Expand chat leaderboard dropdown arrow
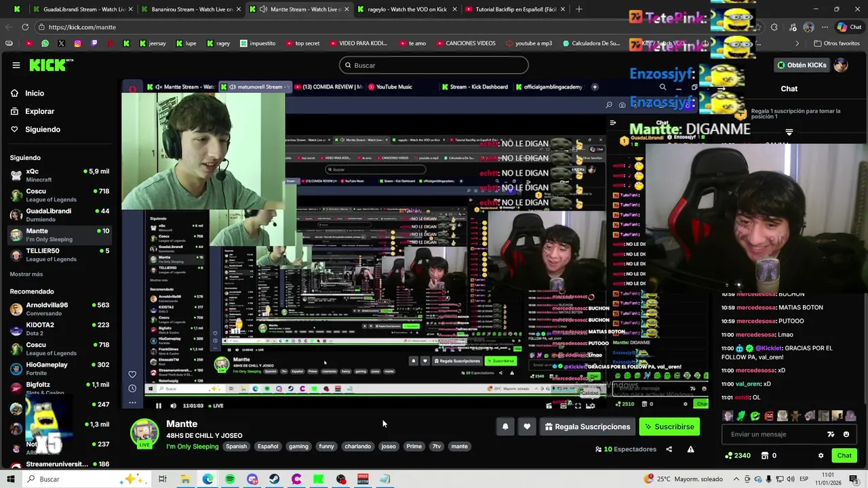 pyautogui.click(x=789, y=132)
